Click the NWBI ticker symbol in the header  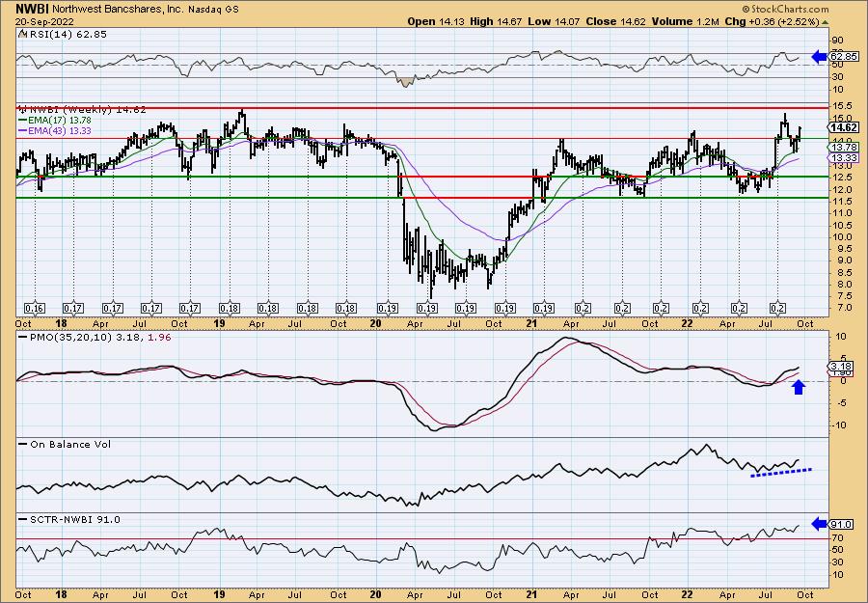click(x=32, y=9)
